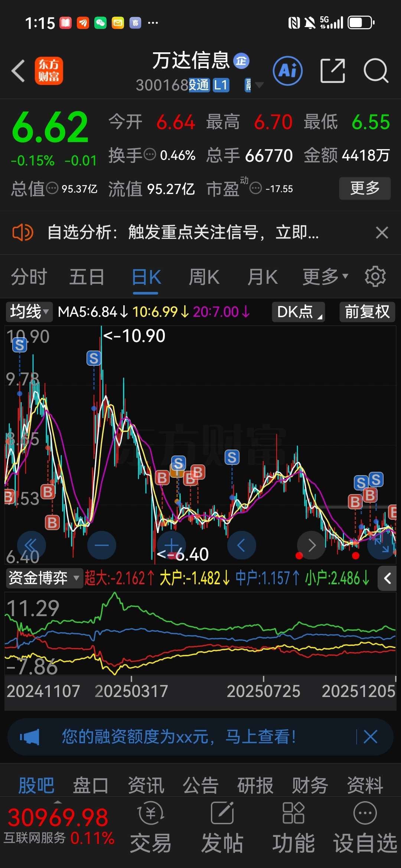Tap the 20251205 date label
This screenshot has width=401, height=868.
point(358,691)
